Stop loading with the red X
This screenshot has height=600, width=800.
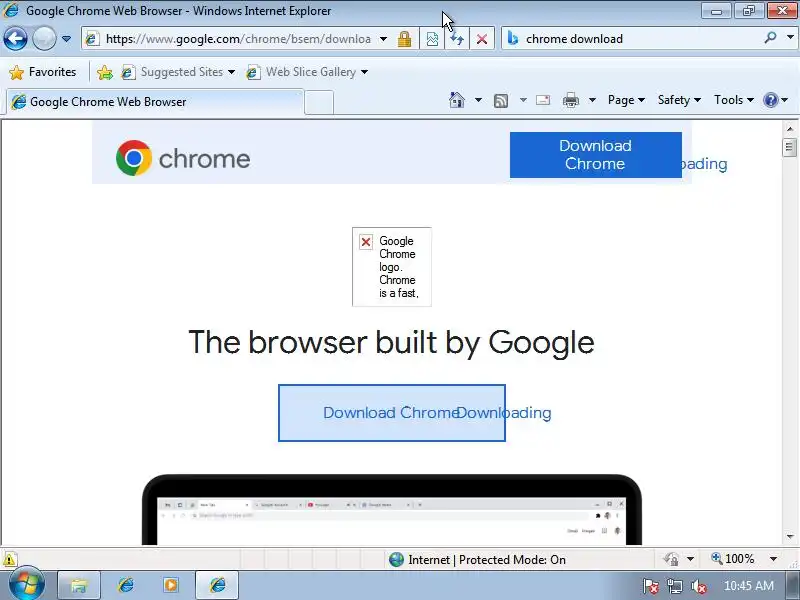coord(482,39)
